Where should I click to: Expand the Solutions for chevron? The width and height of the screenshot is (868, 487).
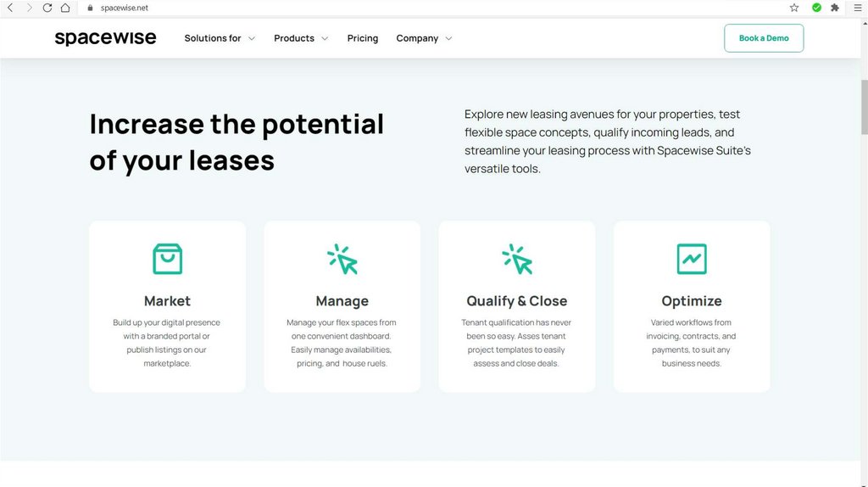[x=251, y=39]
